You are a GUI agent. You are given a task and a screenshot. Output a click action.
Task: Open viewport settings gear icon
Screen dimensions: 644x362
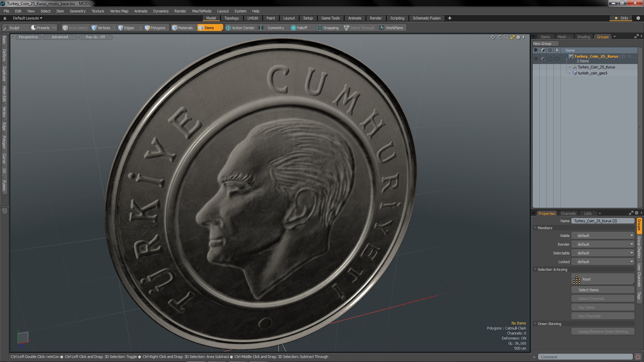pyautogui.click(x=519, y=37)
